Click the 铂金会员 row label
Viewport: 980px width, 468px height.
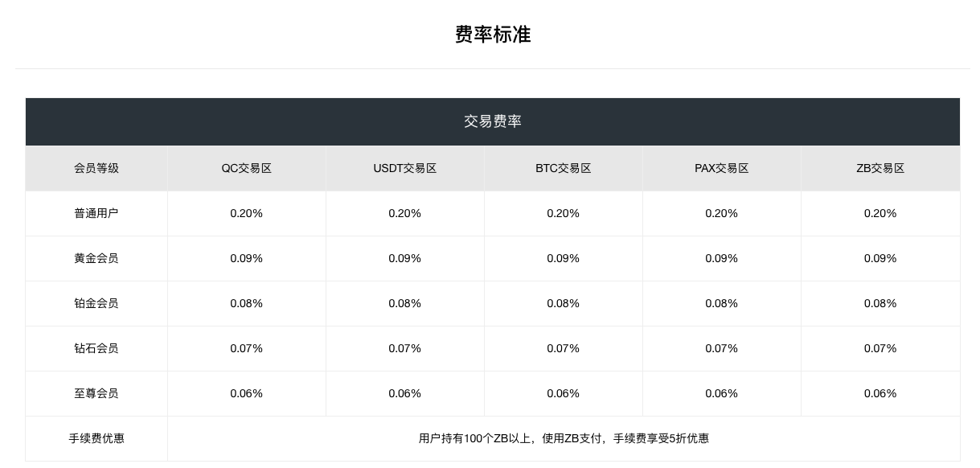(x=96, y=303)
